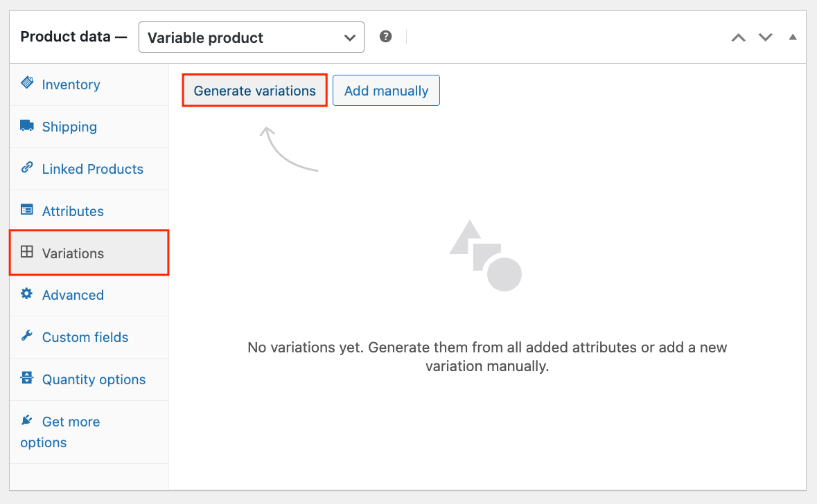
Task: Move Product data panel up
Action: click(x=738, y=37)
